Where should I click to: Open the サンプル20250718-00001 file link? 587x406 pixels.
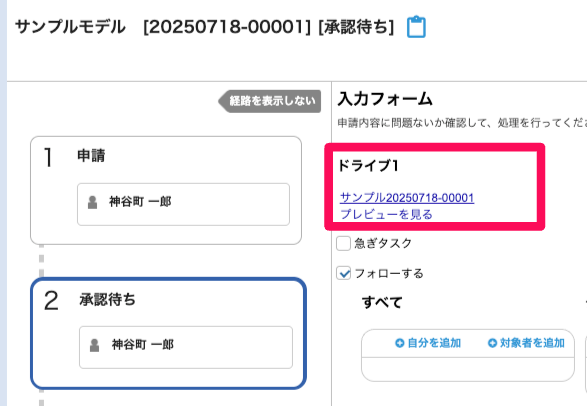click(407, 197)
